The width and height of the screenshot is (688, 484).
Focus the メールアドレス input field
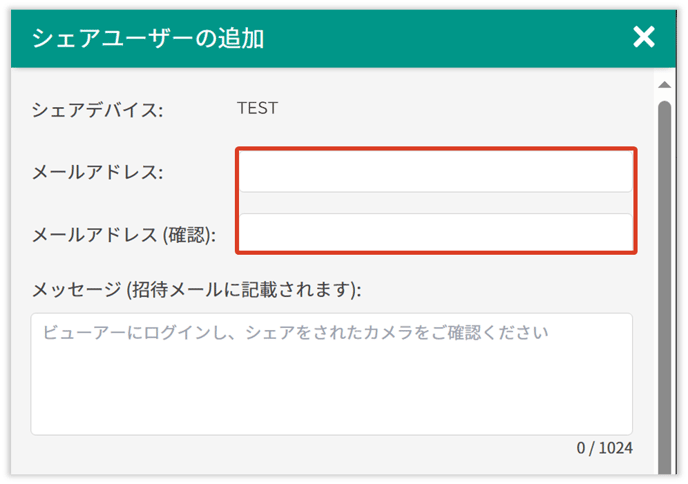[x=435, y=172]
